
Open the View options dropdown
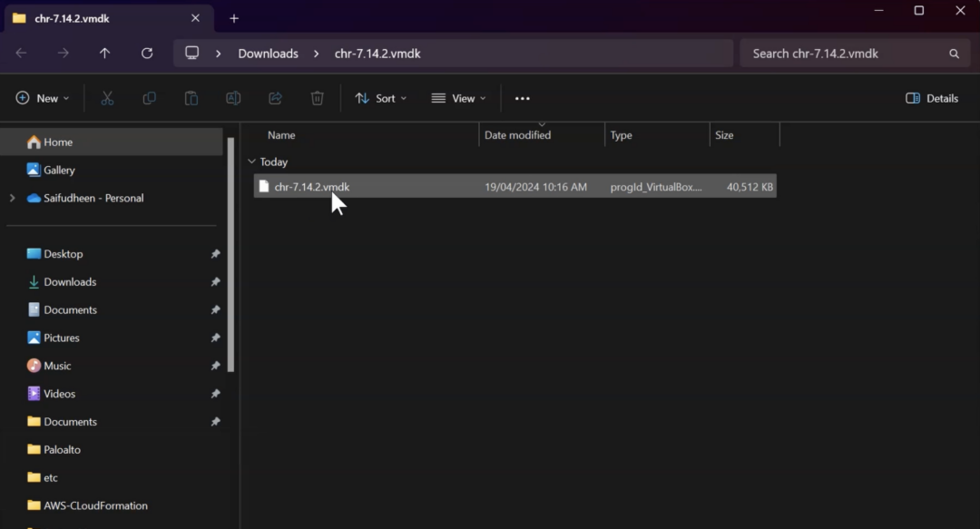[x=457, y=98]
